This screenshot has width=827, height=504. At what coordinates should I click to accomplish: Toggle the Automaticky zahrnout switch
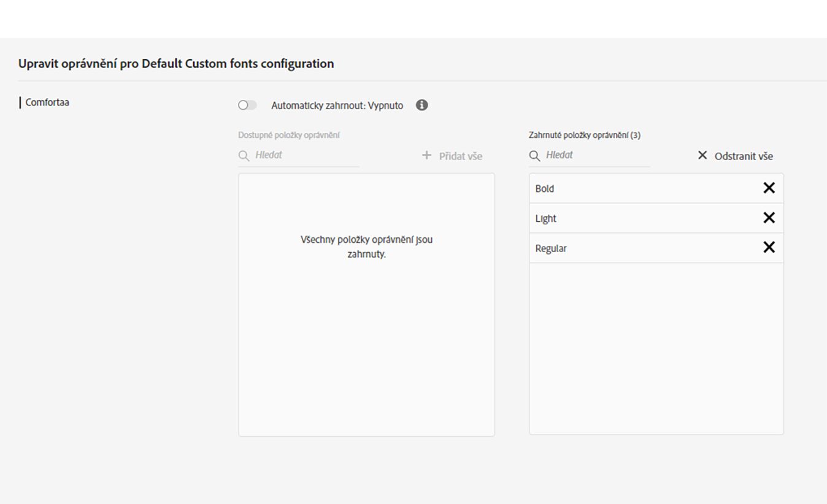click(247, 105)
